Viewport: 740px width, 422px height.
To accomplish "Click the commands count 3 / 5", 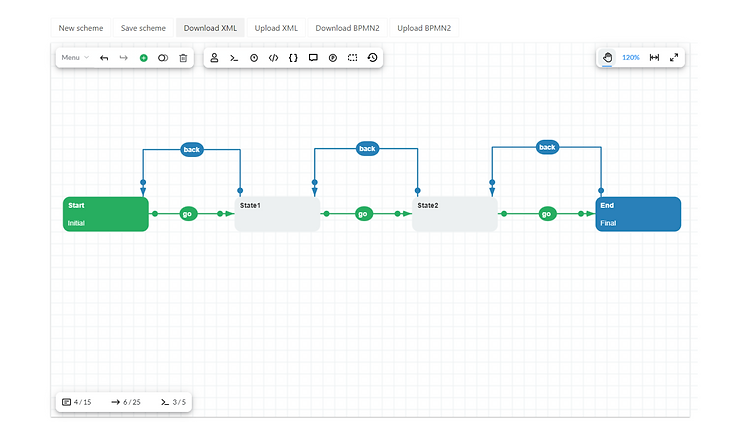I will pyautogui.click(x=179, y=402).
